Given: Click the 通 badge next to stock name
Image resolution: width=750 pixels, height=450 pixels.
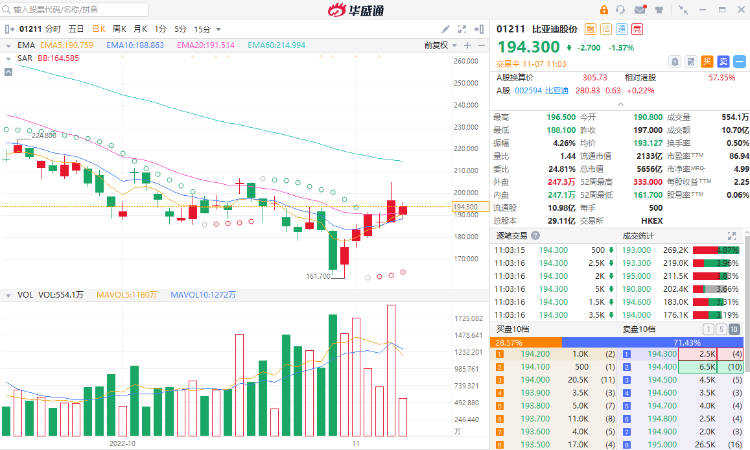Looking at the screenshot, I should click(x=621, y=29).
